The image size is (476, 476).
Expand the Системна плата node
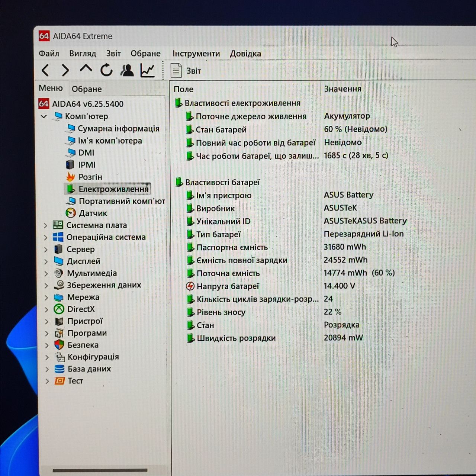pos(46,225)
